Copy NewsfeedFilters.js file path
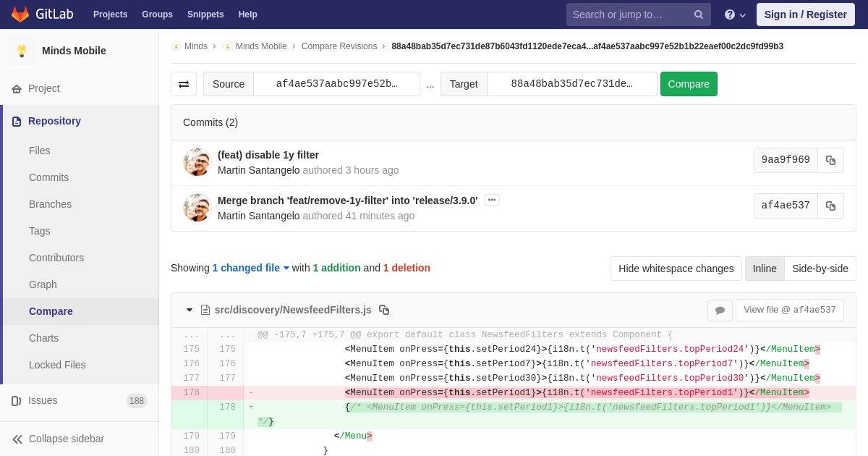Screen dimensions: 868x456 (384, 310)
